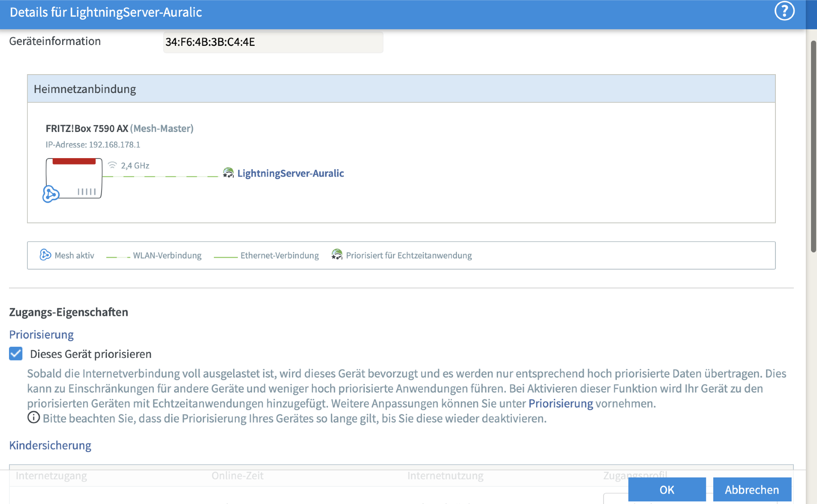Click the WLAN-Verbindung legend label
817x504 pixels.
(167, 255)
